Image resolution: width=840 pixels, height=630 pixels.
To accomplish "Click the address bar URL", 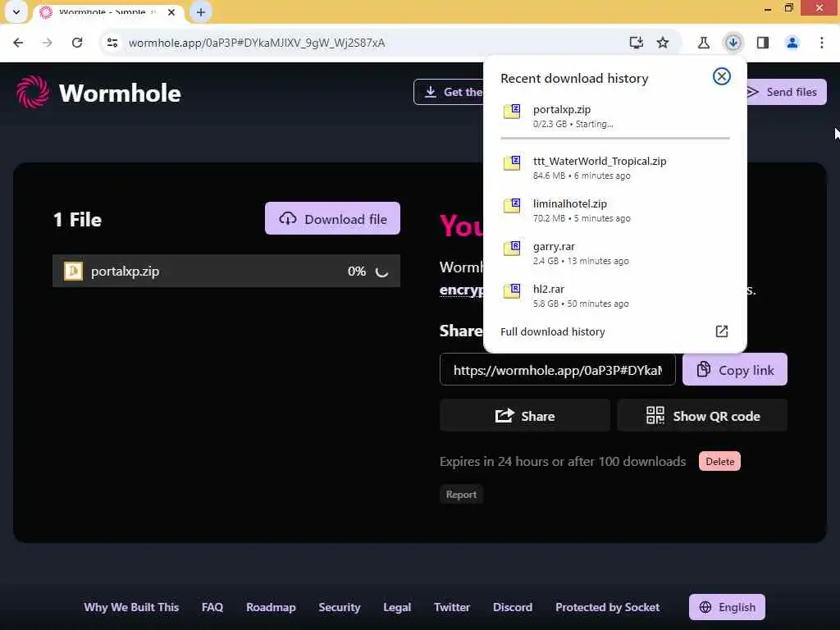I will pos(257,43).
